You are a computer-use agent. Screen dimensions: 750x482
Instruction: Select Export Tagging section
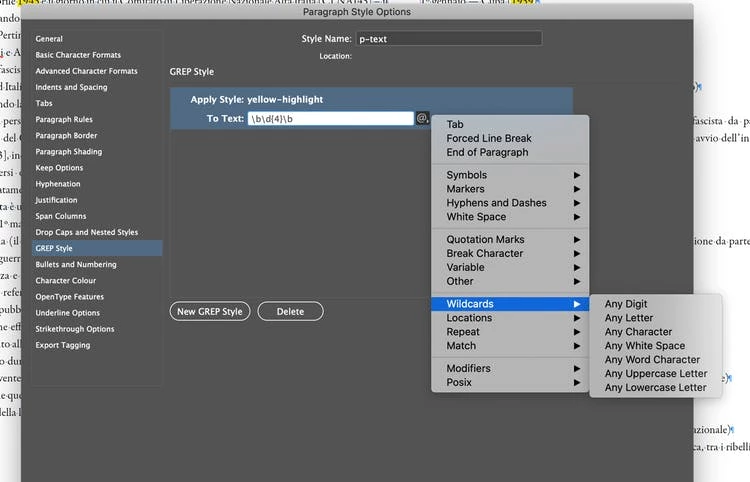coord(63,345)
